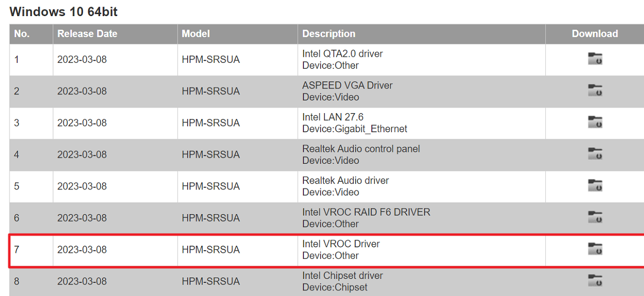Download the Intel VROC RAID F6 DRIVER
The image size is (644, 296).
click(595, 217)
